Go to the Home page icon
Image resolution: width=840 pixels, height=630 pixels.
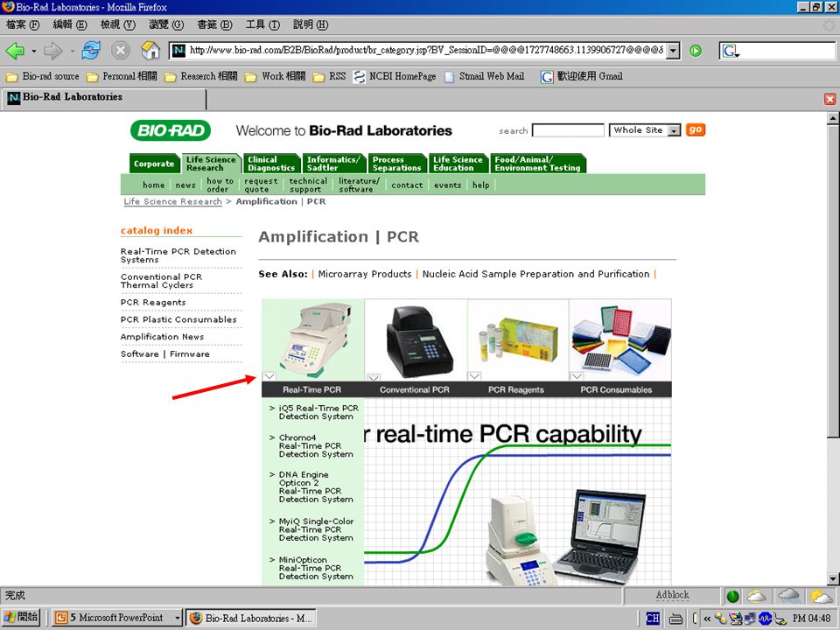(150, 51)
